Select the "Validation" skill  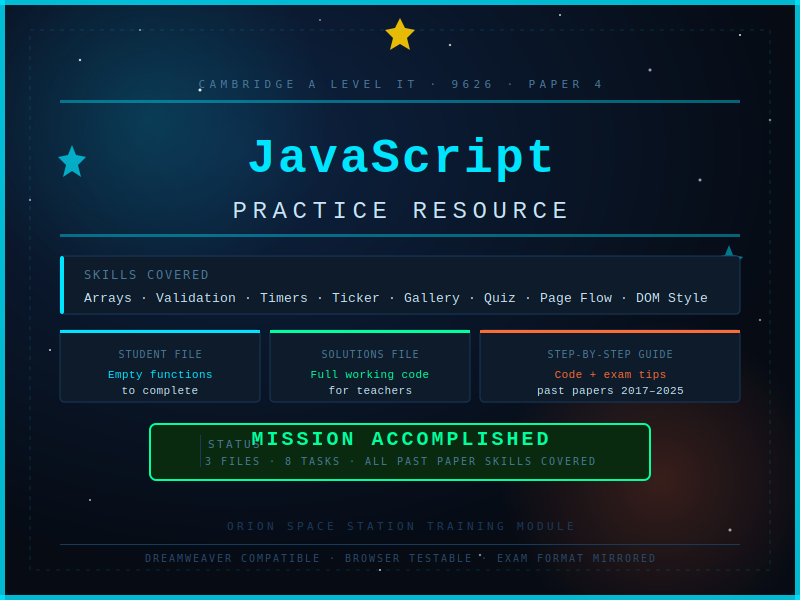point(196,297)
